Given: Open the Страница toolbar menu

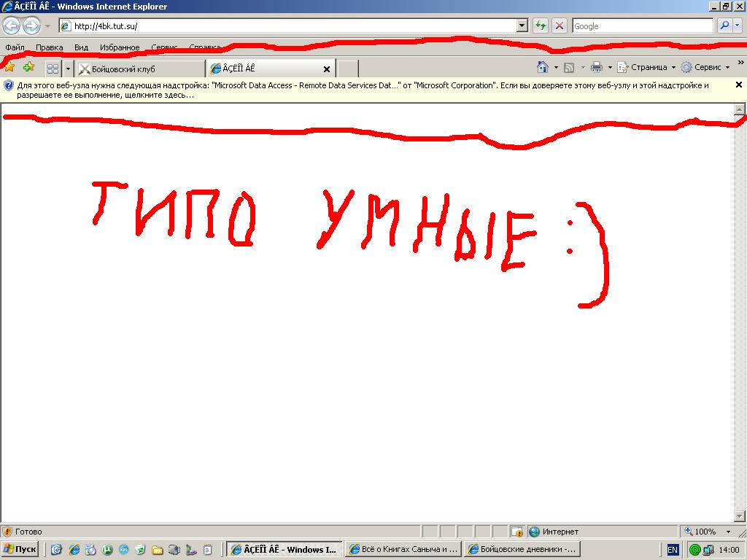Looking at the screenshot, I should pos(646,67).
